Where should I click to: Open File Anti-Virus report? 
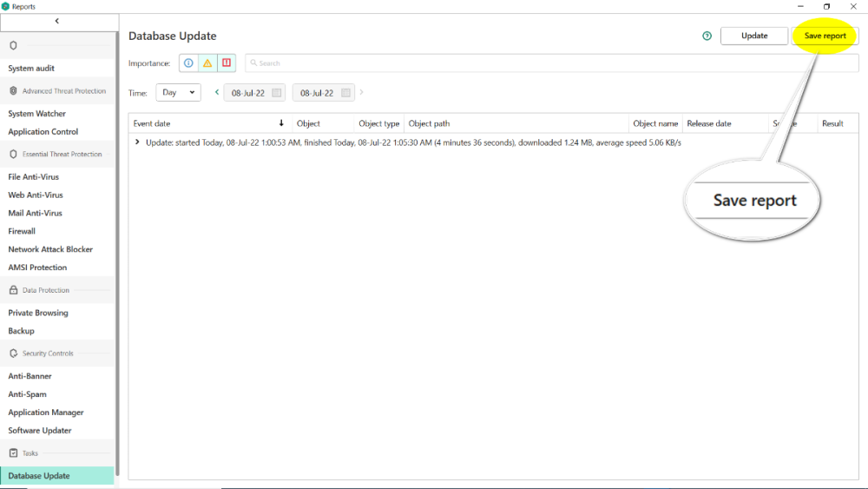[57, 176]
